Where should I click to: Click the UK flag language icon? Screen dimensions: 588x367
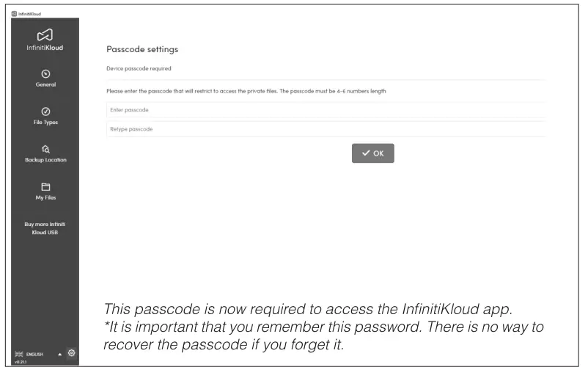pyautogui.click(x=21, y=354)
